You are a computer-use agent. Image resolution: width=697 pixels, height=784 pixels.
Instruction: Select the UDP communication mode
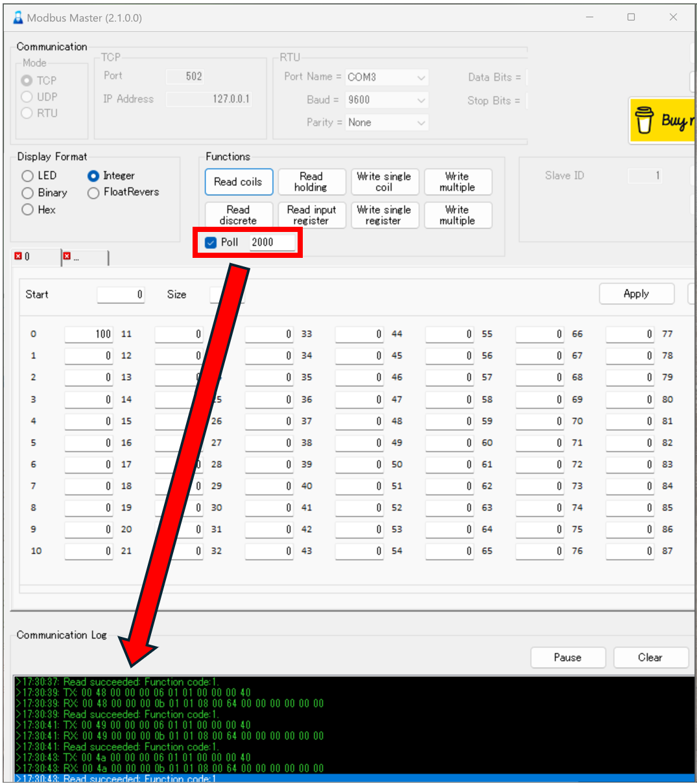(27, 97)
